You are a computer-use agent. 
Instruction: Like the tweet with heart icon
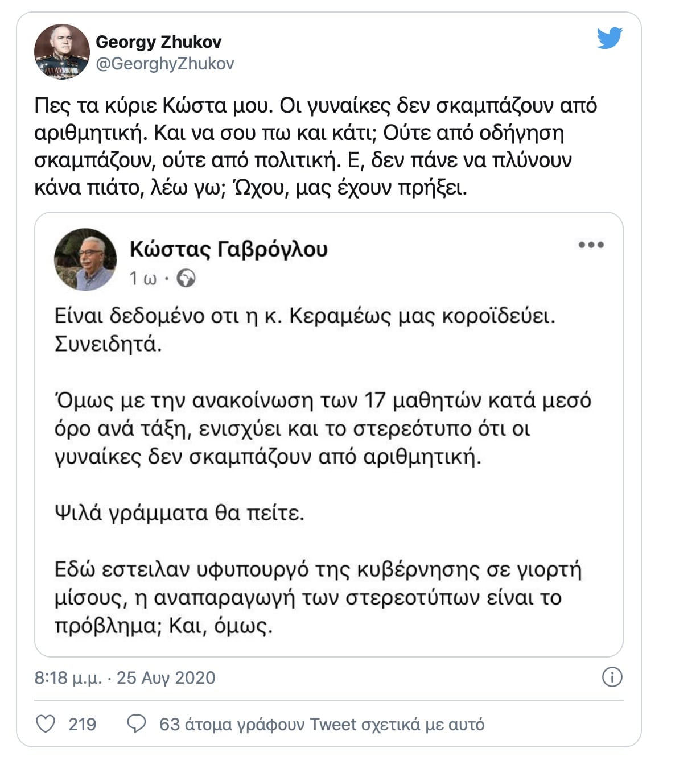(x=46, y=724)
